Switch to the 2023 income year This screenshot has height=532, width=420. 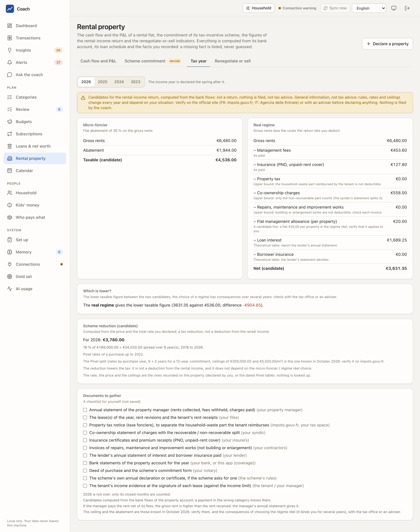click(x=135, y=82)
